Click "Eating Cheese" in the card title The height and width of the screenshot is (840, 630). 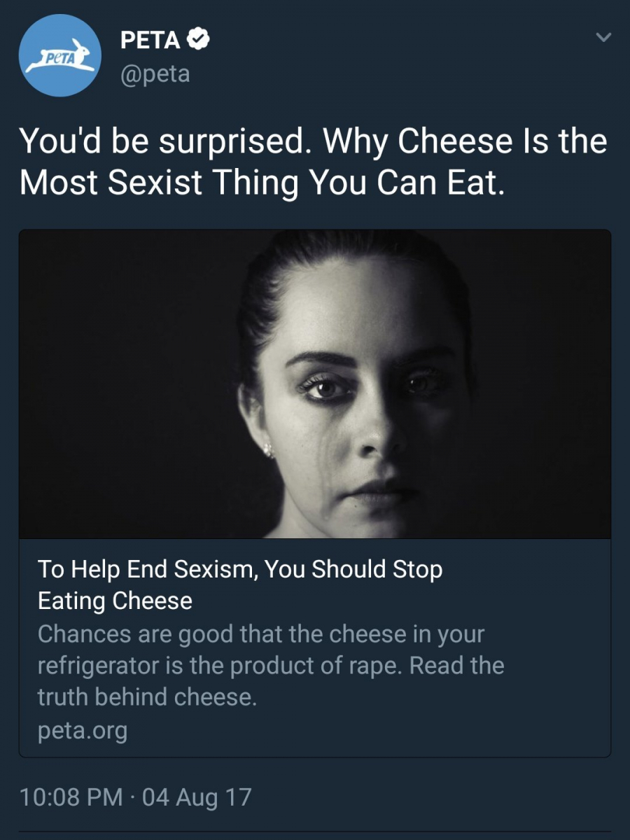(x=114, y=601)
